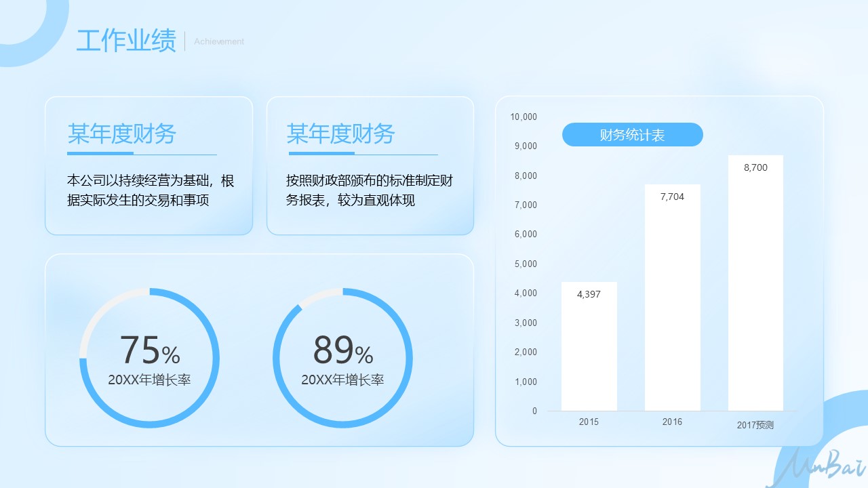Click the 2017预测 x-axis label
The image size is (868, 488).
[x=755, y=426]
